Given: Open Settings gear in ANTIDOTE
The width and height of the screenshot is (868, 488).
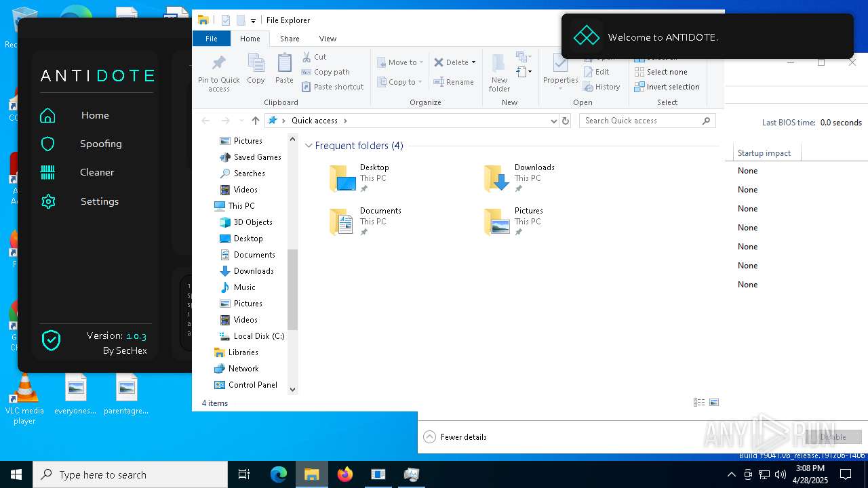Looking at the screenshot, I should point(47,201).
